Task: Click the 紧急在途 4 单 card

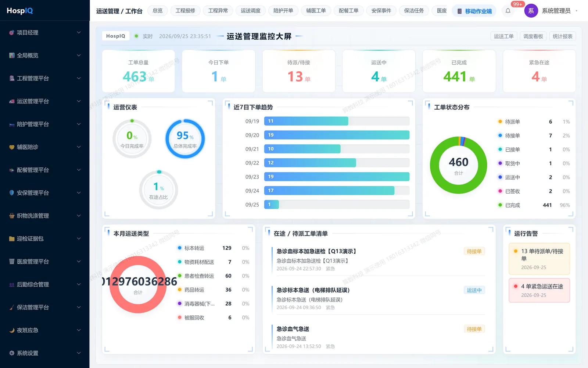Action: point(539,71)
